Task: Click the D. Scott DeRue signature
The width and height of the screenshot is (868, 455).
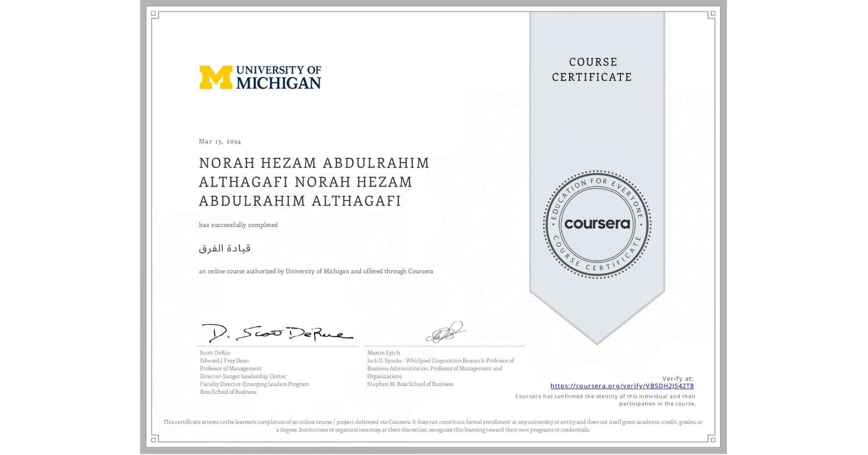Action: point(277,332)
